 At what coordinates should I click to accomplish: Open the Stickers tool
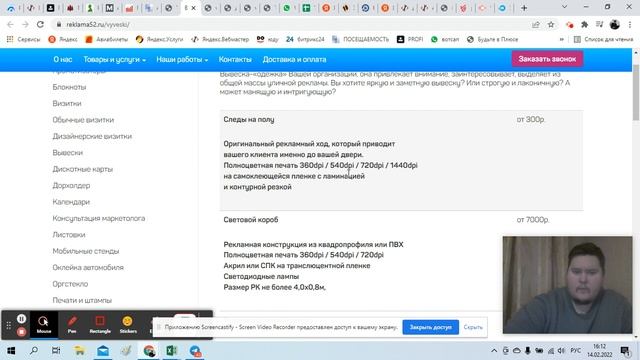click(x=128, y=324)
